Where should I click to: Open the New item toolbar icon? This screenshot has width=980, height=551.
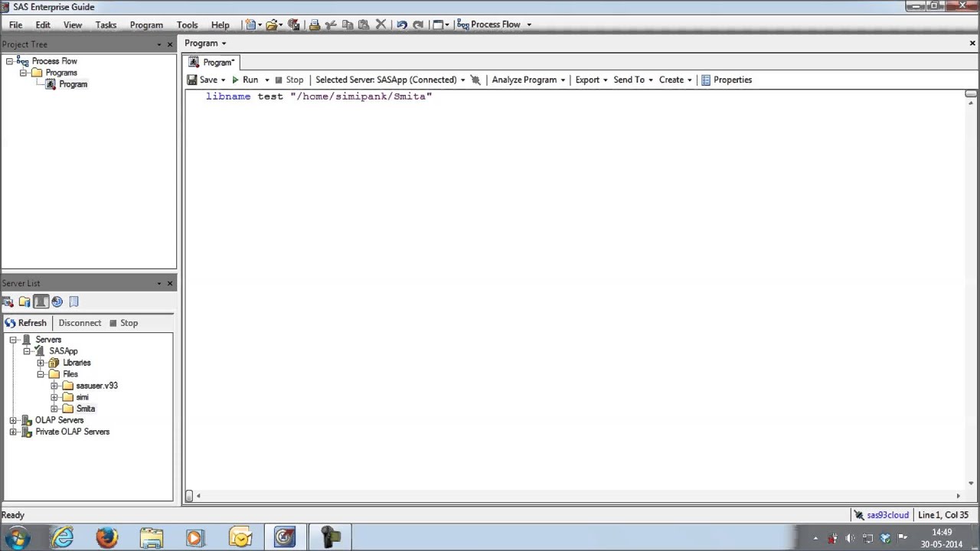pos(250,24)
